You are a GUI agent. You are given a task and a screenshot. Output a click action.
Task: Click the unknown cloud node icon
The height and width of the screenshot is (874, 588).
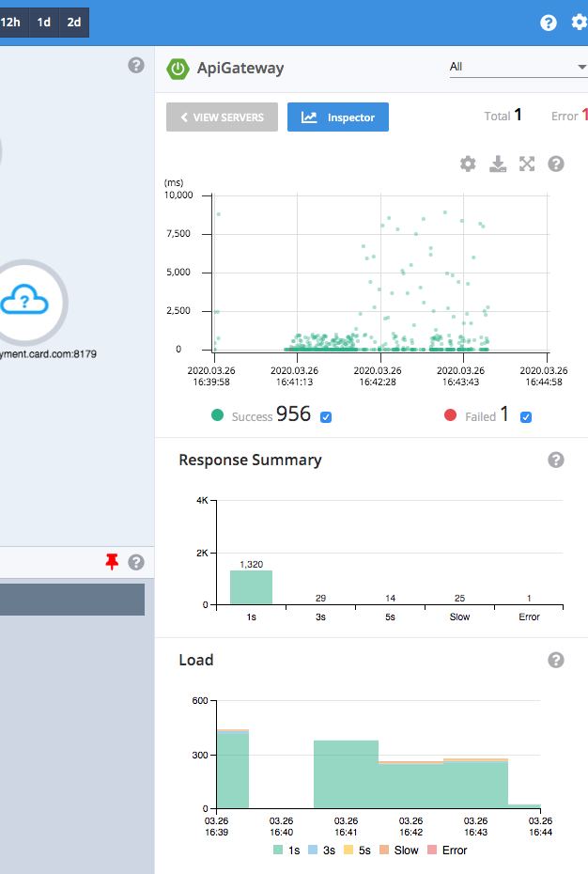24,300
